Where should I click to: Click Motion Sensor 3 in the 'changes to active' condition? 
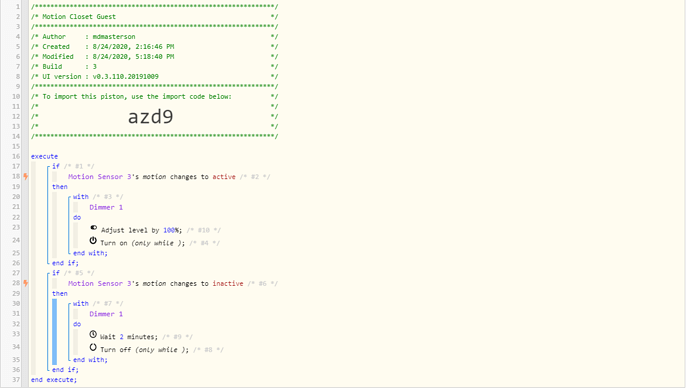(99, 177)
